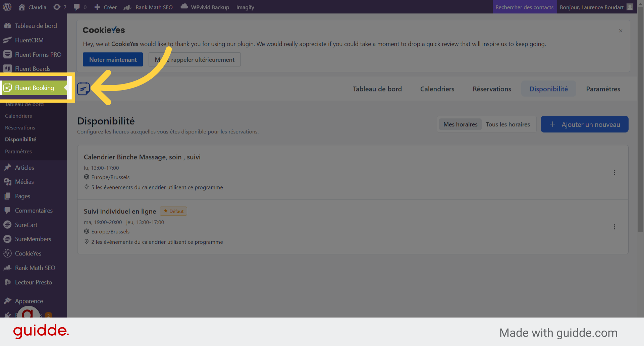Open Calendrier Binche Massage, soin, suivi schedule
Viewport: 644px width, 346px height.
tap(142, 157)
